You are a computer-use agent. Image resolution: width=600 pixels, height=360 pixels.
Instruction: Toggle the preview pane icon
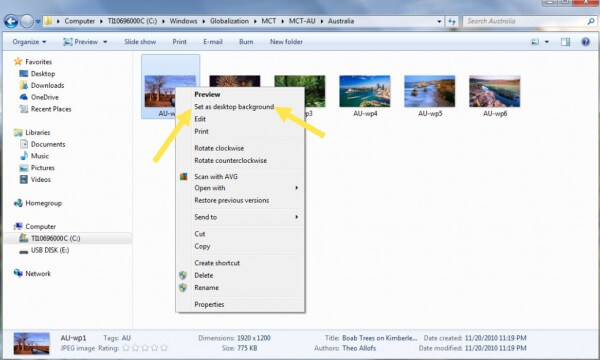pyautogui.click(x=565, y=42)
